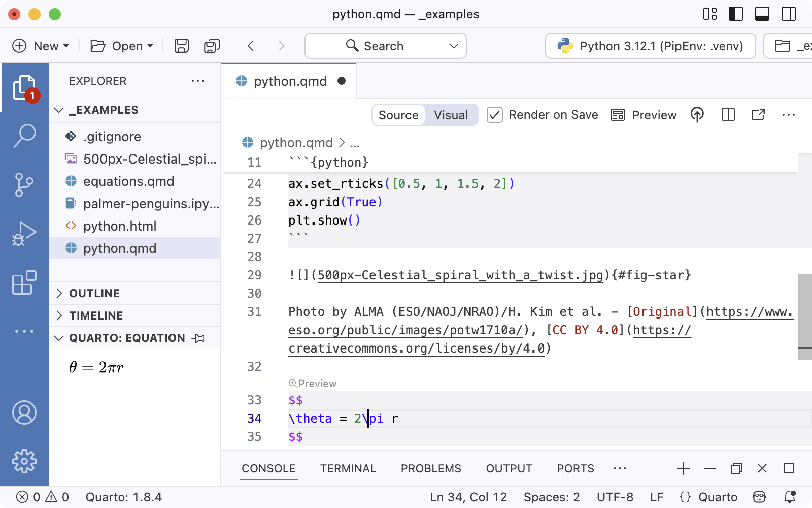This screenshot has height=508, width=812.
Task: Click the Copilot icon in the status bar
Action: pyautogui.click(x=758, y=497)
